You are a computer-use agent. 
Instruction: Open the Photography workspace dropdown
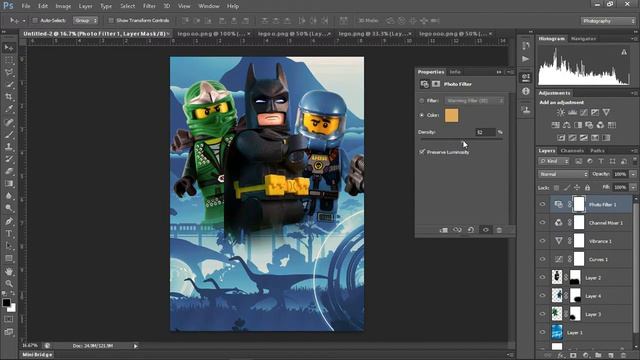pos(608,21)
